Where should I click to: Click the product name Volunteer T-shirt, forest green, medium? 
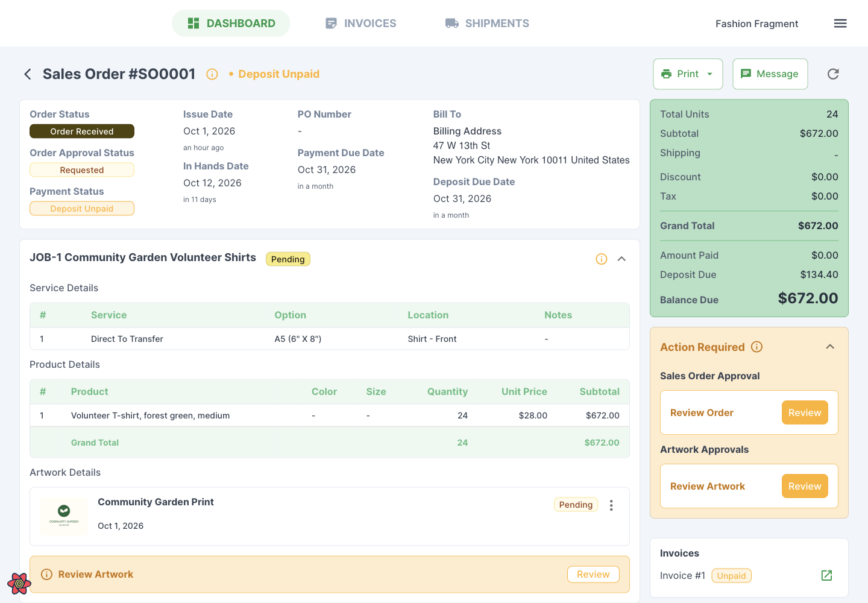click(x=150, y=415)
